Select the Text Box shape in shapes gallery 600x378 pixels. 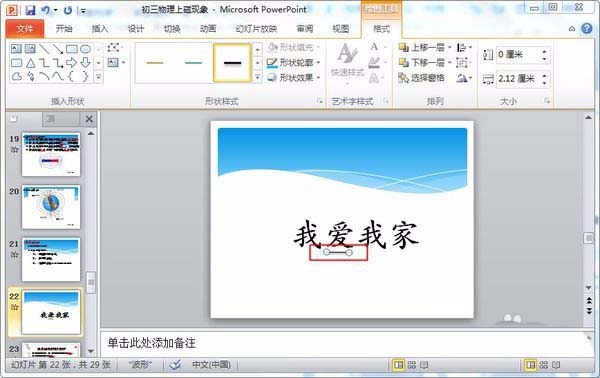pos(16,49)
